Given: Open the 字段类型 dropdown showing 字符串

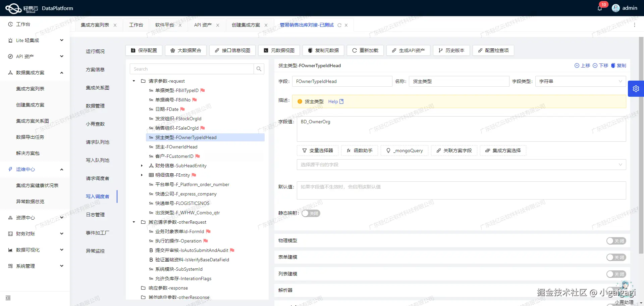Looking at the screenshot, I should [x=580, y=81].
